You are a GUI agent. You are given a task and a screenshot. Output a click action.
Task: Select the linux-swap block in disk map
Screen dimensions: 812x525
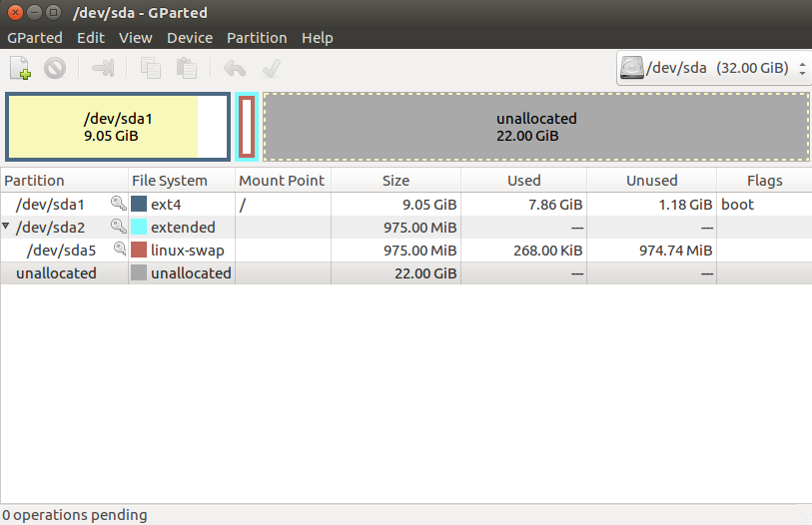click(247, 127)
